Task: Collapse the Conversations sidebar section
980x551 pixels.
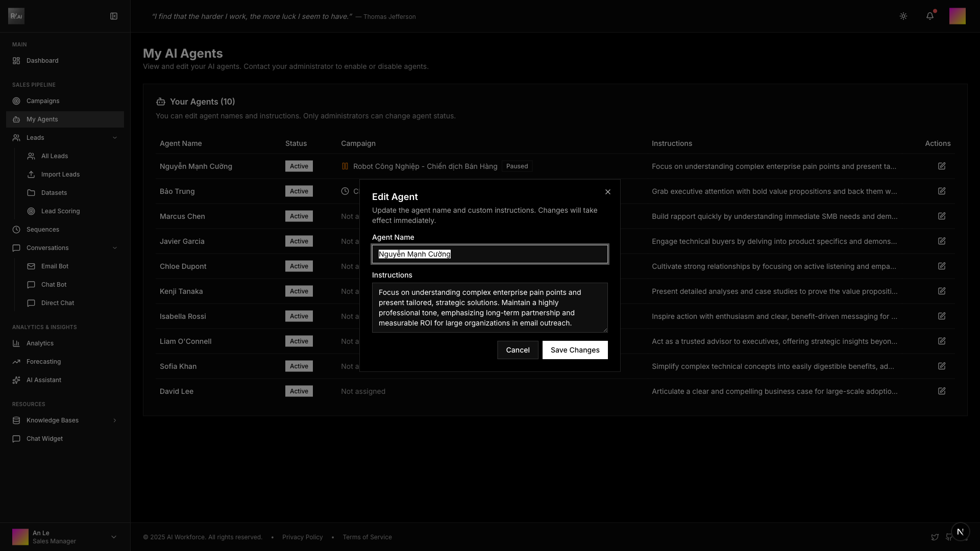Action: [x=114, y=248]
